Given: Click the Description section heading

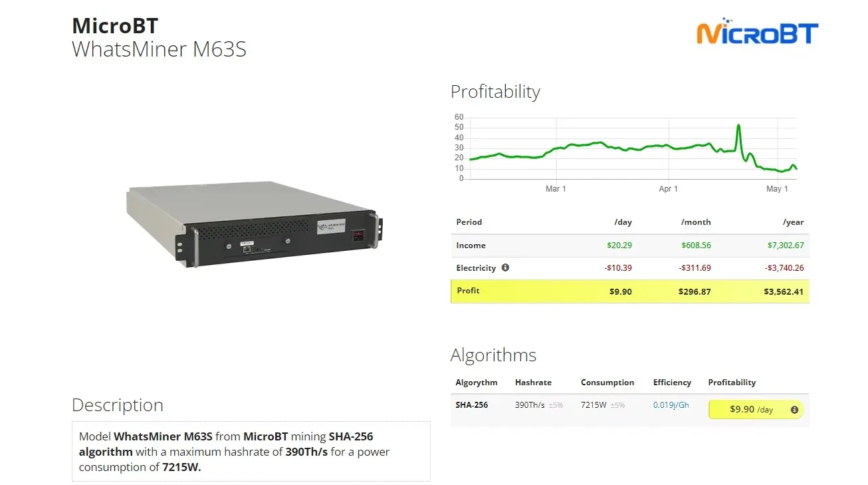Looking at the screenshot, I should tap(118, 405).
